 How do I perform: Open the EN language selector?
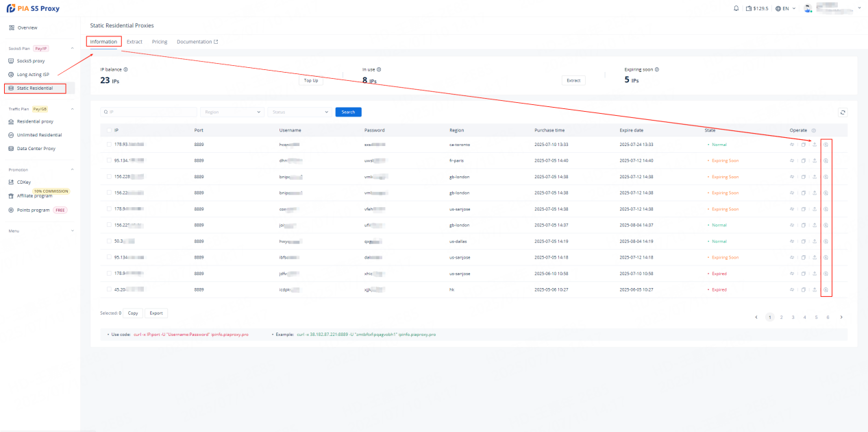[786, 9]
